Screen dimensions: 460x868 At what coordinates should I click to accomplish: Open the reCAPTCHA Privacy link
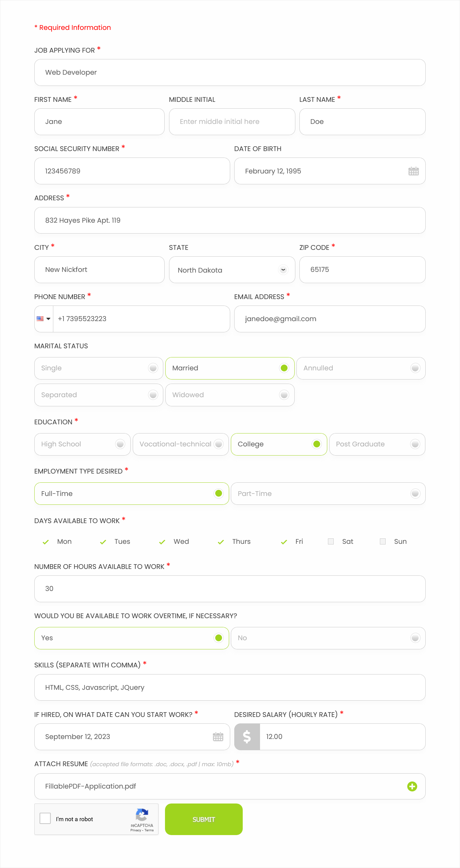tap(135, 830)
